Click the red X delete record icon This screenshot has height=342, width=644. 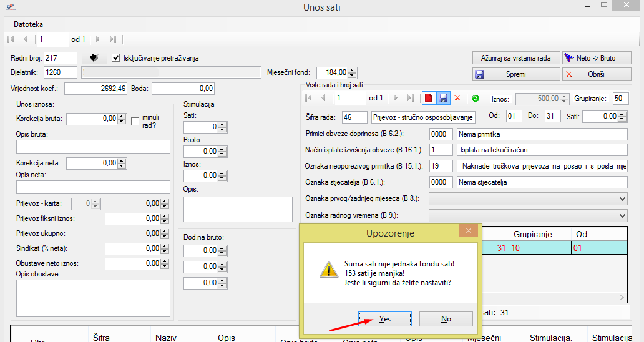(457, 99)
